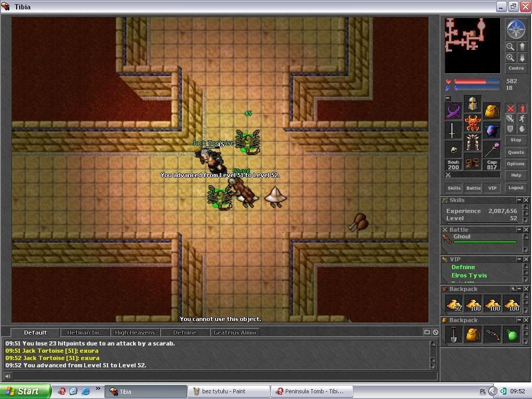
Task: Zoom in the minimap
Action: (x=510, y=58)
